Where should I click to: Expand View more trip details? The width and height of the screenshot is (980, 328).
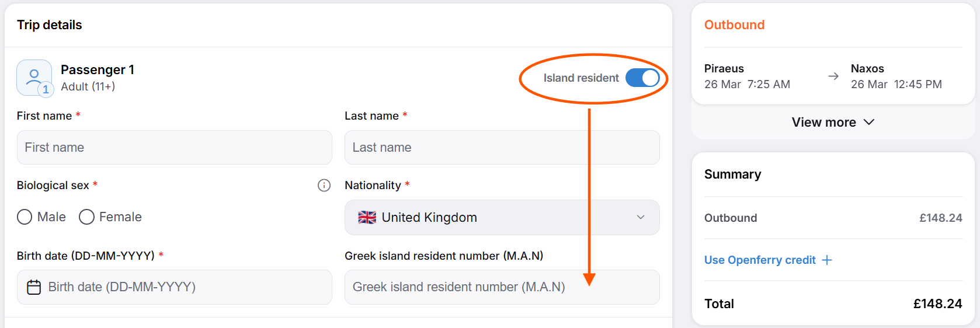833,122
